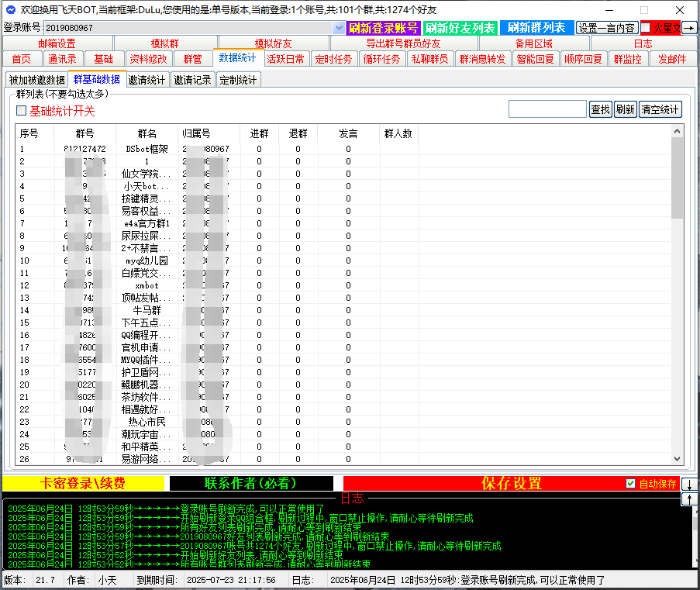The image size is (700, 590).
Task: Click the 清空统计 button
Action: click(x=660, y=109)
